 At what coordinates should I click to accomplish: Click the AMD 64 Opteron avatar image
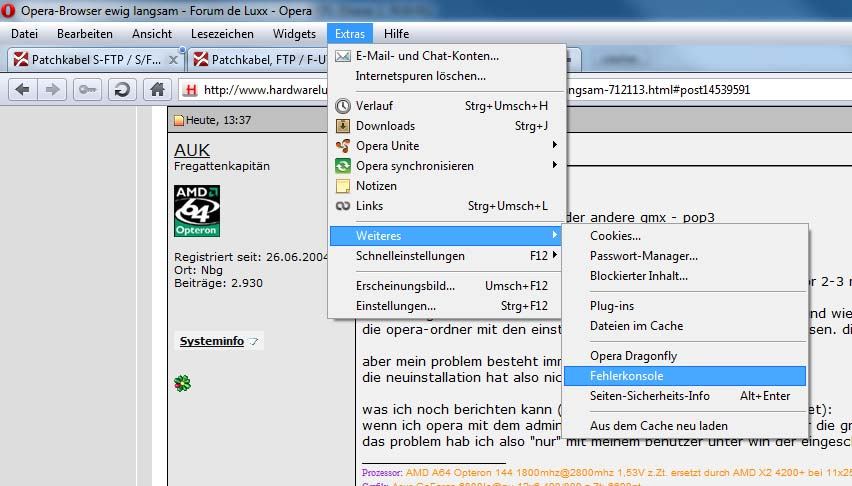197,211
